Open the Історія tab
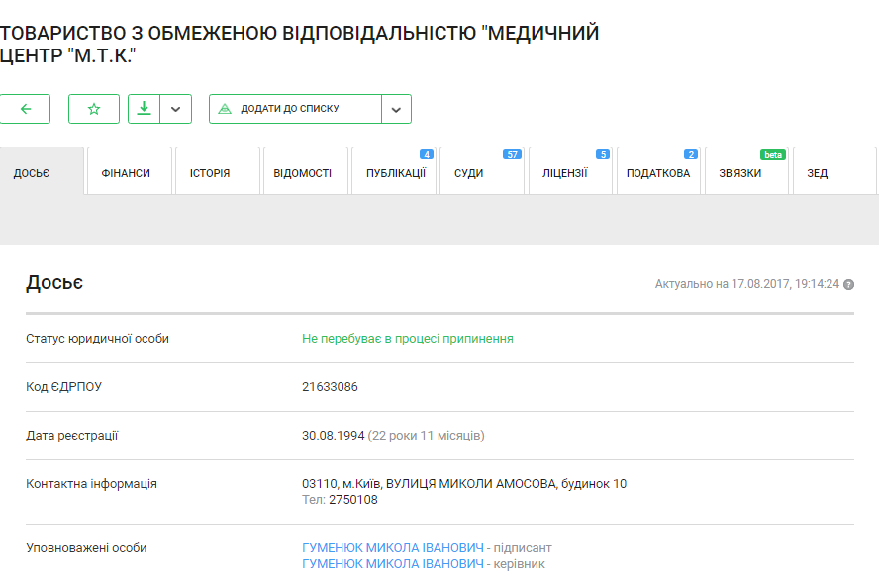879x588 pixels. coord(210,173)
